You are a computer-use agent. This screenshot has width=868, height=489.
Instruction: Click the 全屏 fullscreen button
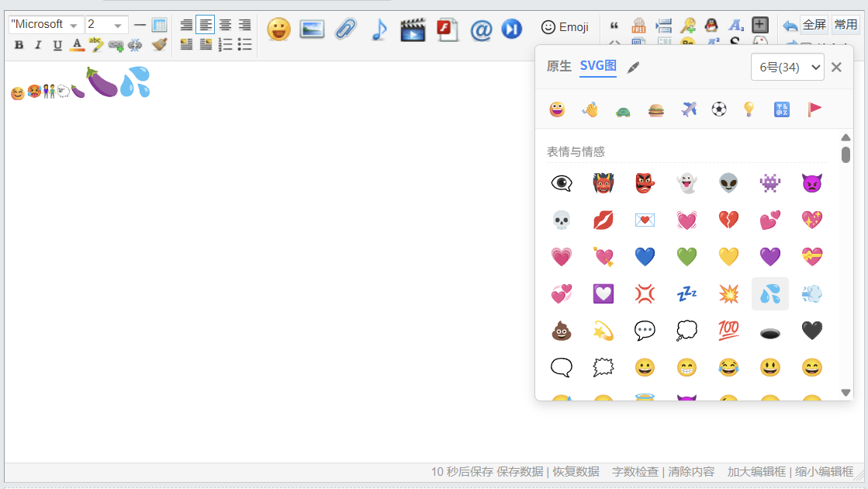coord(814,25)
